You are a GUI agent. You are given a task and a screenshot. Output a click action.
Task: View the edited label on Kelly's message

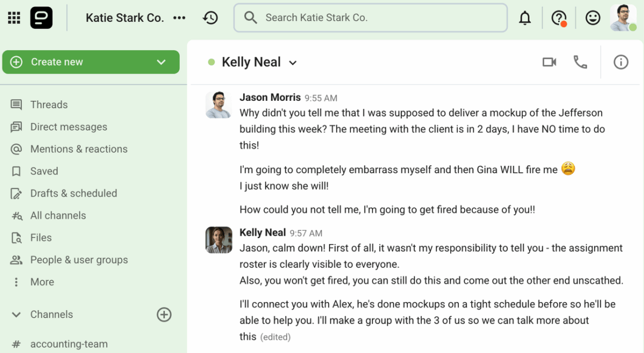coord(275,337)
